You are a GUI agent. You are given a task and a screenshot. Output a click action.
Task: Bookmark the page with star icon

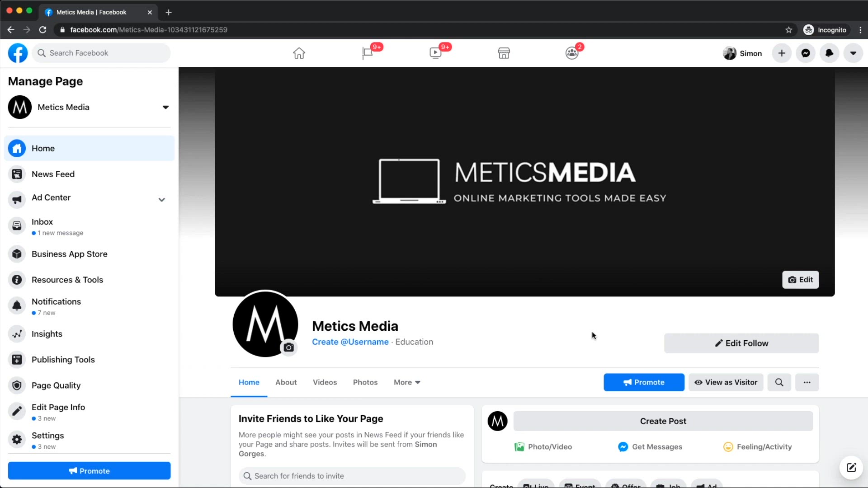click(789, 30)
